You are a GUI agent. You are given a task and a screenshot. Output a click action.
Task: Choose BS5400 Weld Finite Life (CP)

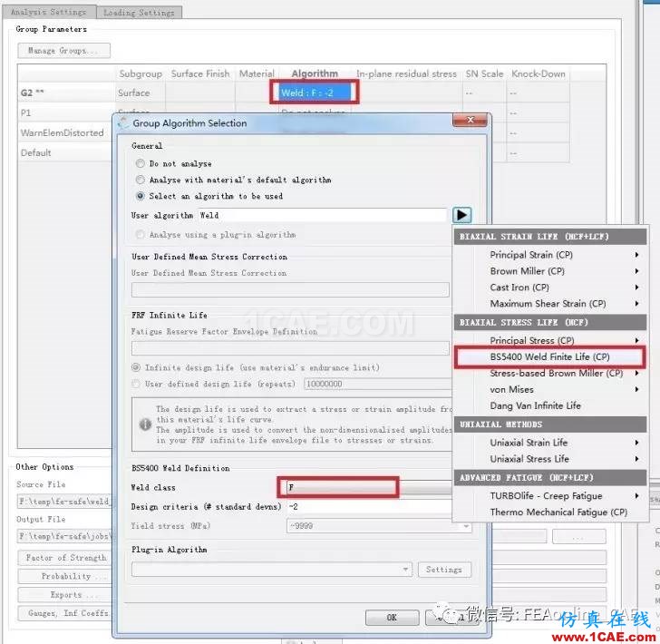click(549, 356)
